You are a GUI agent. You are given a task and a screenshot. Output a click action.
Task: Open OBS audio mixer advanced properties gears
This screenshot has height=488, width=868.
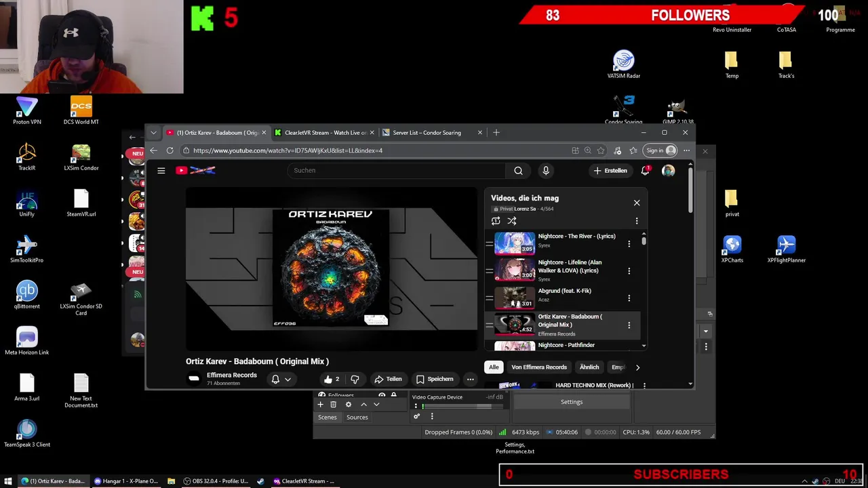(x=417, y=416)
